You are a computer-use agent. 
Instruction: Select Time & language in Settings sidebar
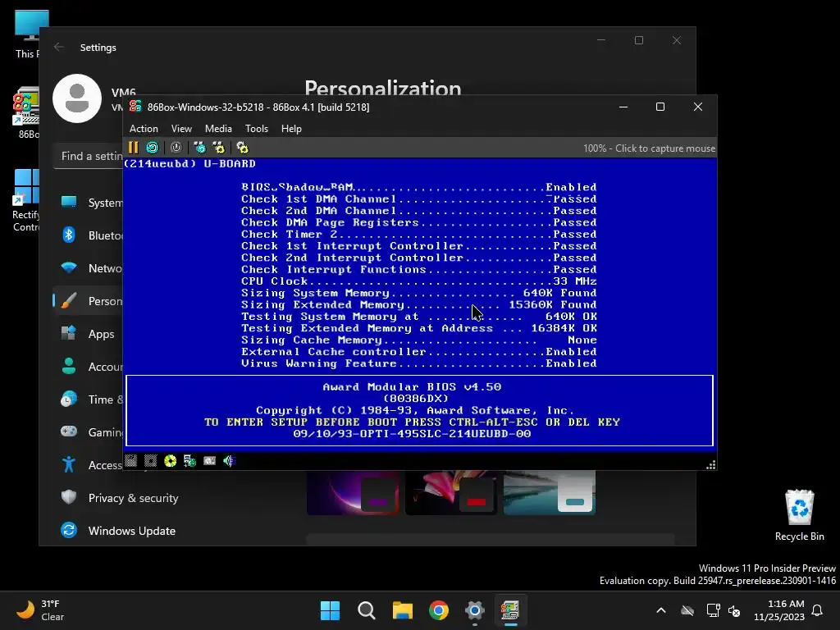(x=89, y=399)
